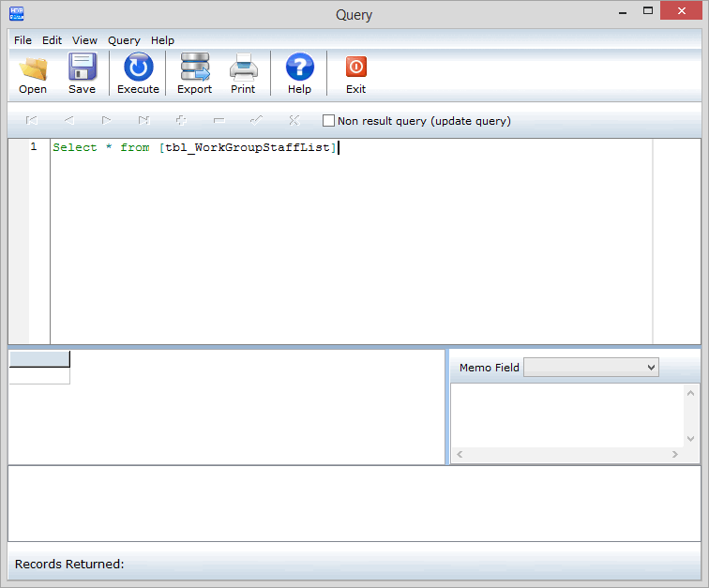The height and width of the screenshot is (588, 709).
Task: Run the query with the Execute icon
Action: (138, 68)
